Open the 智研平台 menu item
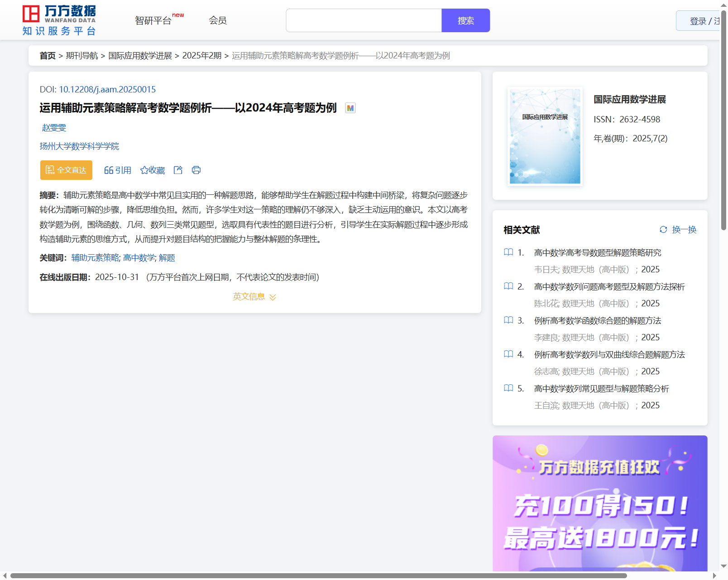Image resolution: width=728 pixels, height=580 pixels. pyautogui.click(x=153, y=20)
